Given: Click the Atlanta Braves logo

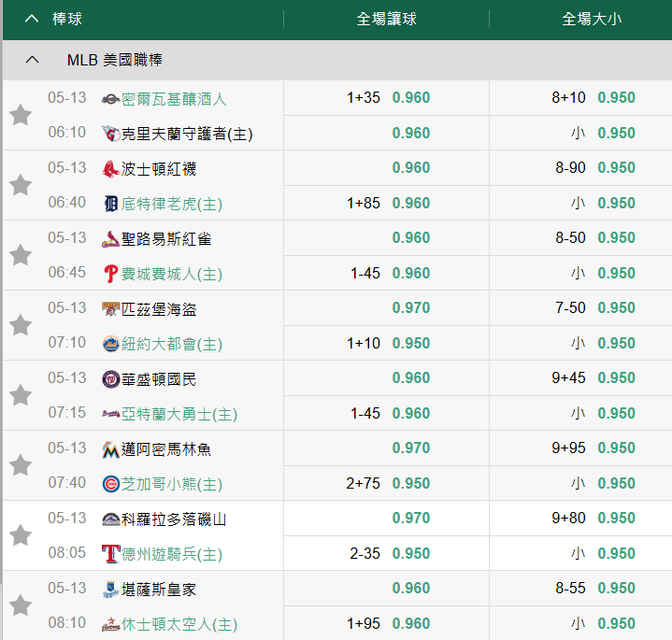Looking at the screenshot, I should point(110,414).
